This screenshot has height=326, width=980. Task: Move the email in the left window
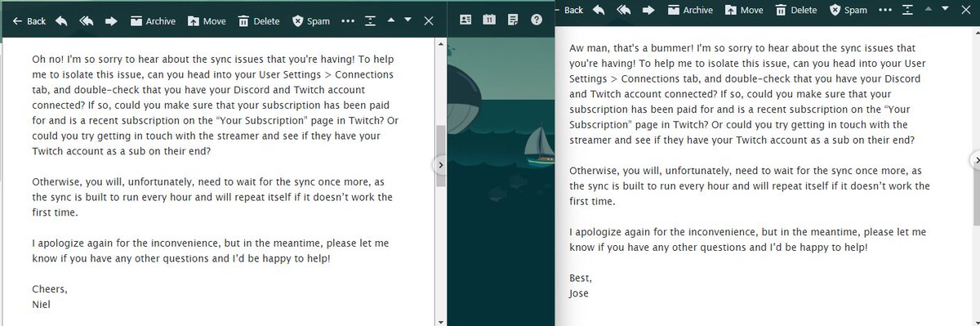tap(207, 21)
